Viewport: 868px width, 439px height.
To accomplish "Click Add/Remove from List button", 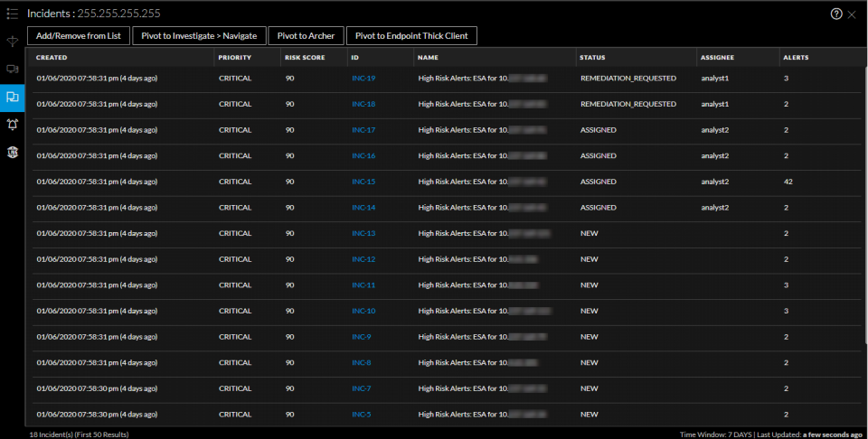I will (x=79, y=35).
